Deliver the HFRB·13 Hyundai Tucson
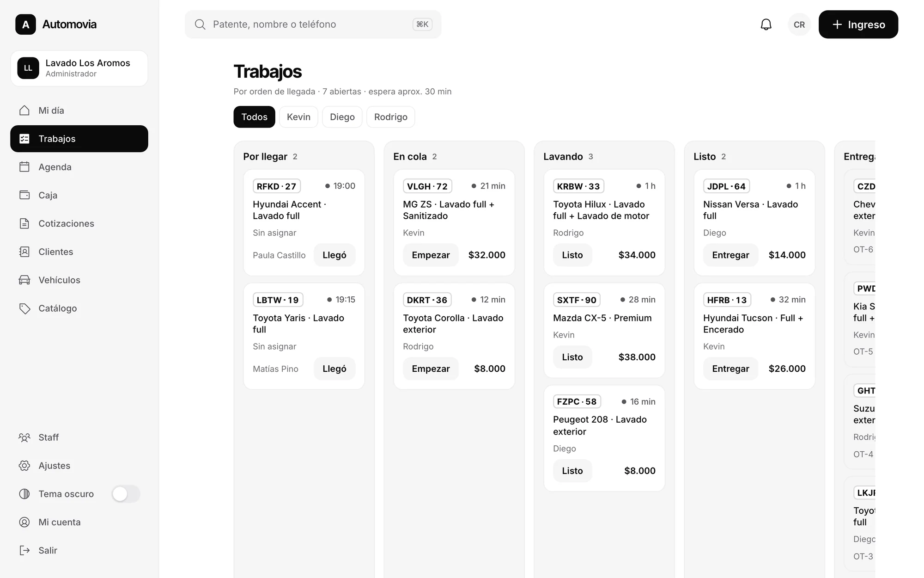This screenshot has width=924, height=578. tap(730, 369)
